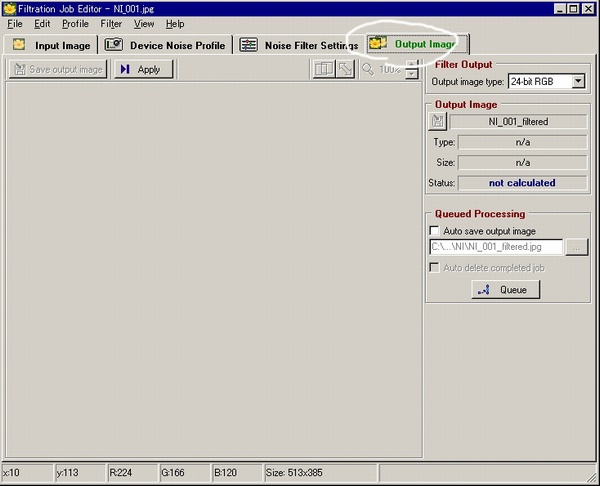Click the disabled Save output image button

tap(58, 69)
